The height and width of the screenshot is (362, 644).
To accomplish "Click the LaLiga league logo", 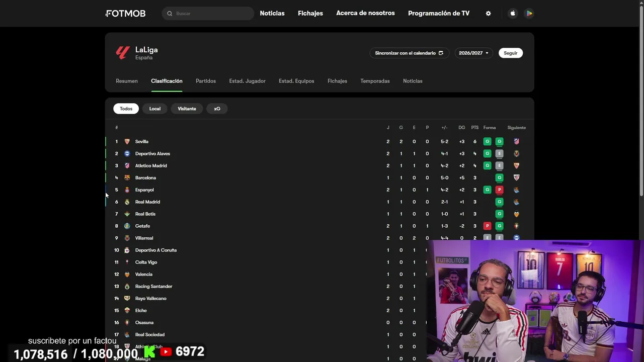I will 123,53.
